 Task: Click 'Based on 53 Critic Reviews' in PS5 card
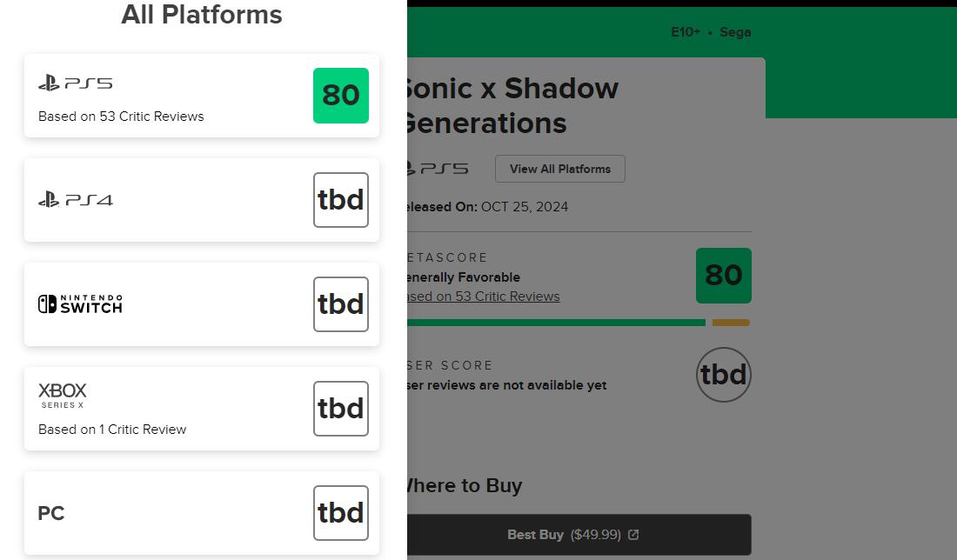click(121, 117)
